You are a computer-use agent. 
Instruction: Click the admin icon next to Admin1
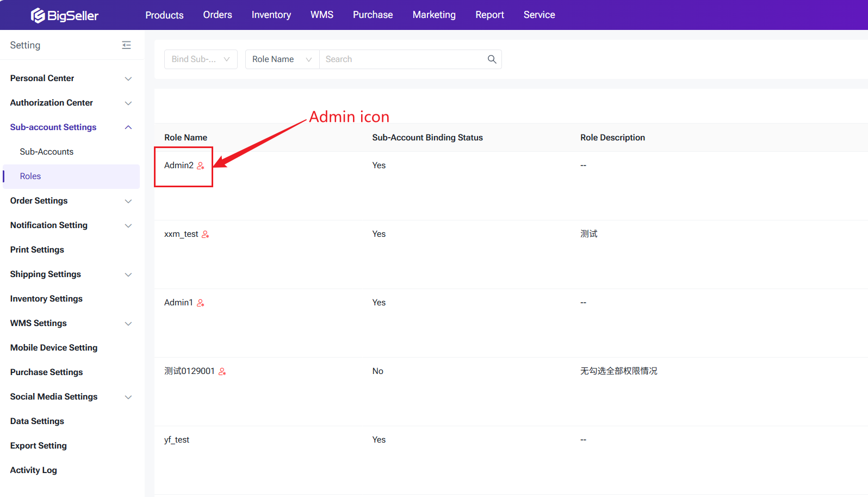[x=201, y=303]
